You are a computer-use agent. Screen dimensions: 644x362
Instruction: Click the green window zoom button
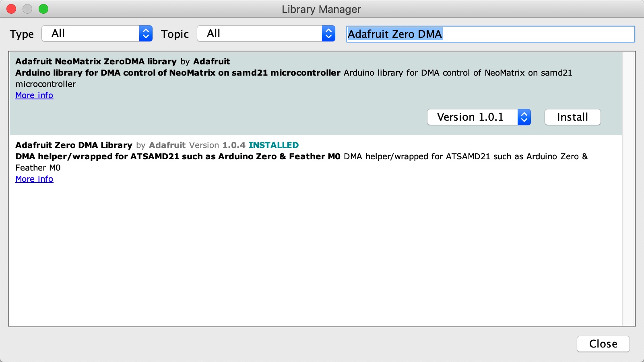pos(43,9)
